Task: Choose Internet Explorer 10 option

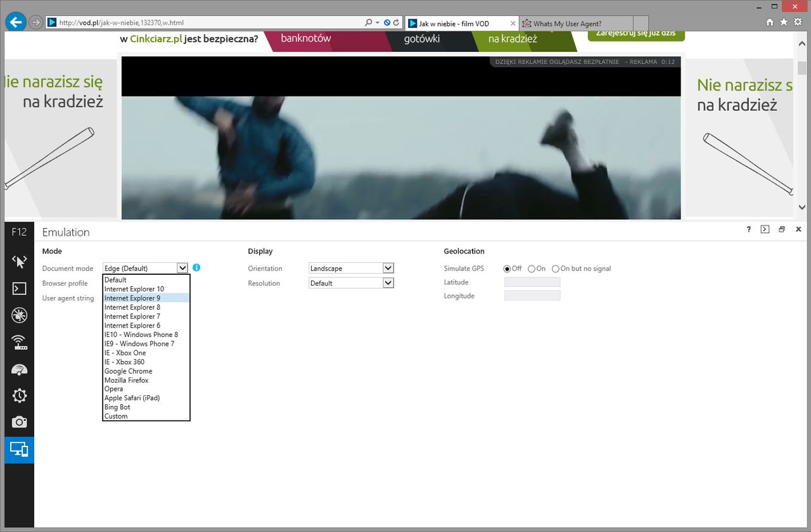Action: point(146,289)
